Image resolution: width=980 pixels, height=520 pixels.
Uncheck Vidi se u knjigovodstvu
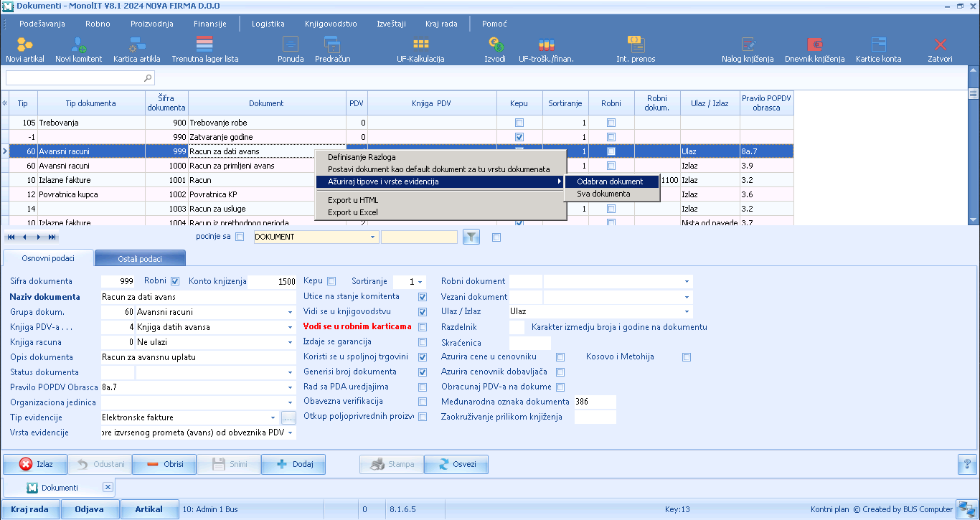(x=423, y=312)
